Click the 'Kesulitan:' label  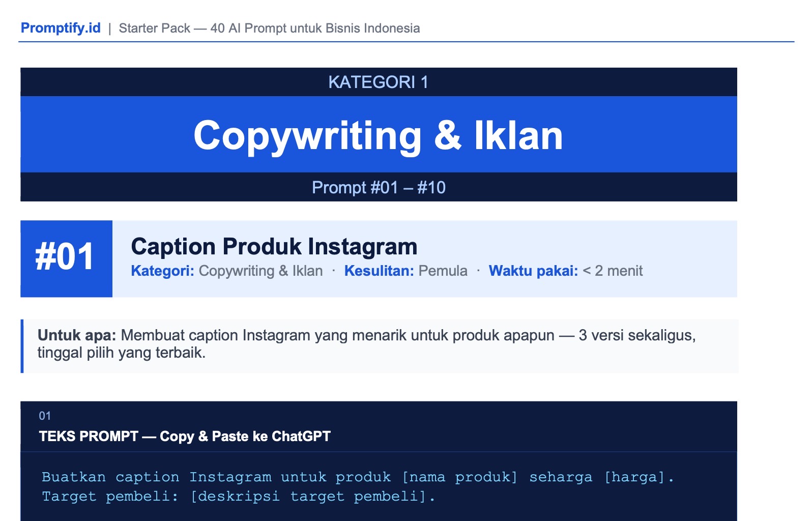[x=379, y=271]
